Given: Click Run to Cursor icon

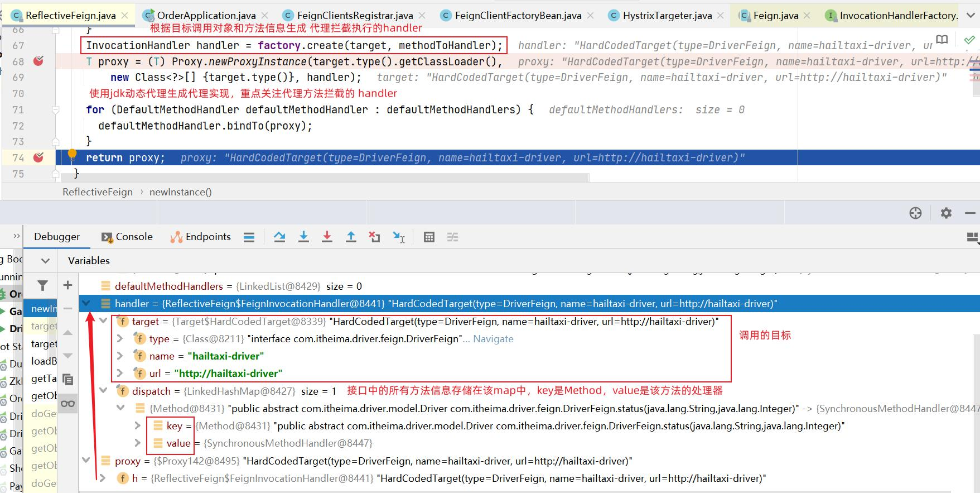Looking at the screenshot, I should (x=399, y=237).
